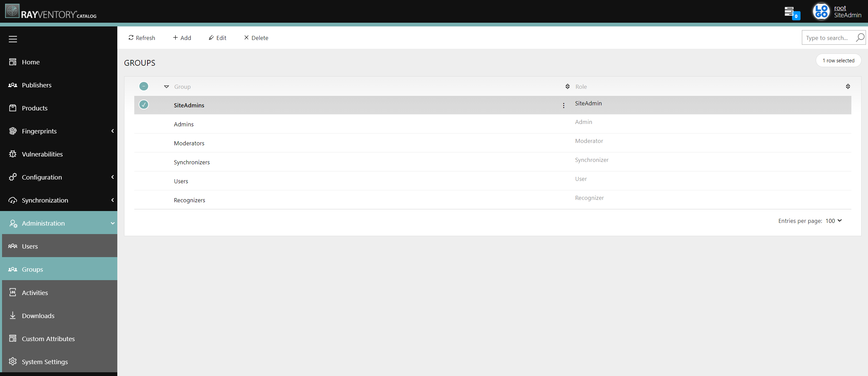This screenshot has width=868, height=376.
Task: Click the Fingerprints sidebar icon
Action: click(x=13, y=131)
